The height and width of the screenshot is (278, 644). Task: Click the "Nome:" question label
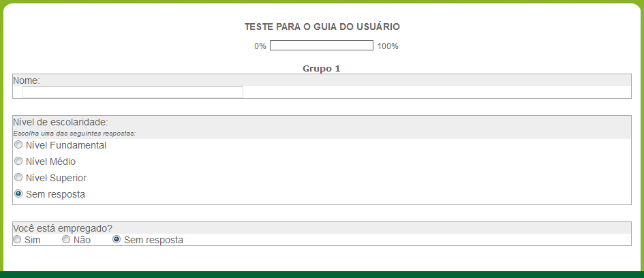(x=27, y=80)
